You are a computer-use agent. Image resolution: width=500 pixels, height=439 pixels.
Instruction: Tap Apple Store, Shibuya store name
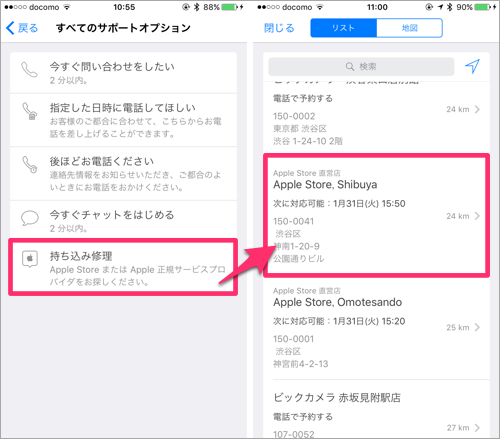(x=325, y=184)
